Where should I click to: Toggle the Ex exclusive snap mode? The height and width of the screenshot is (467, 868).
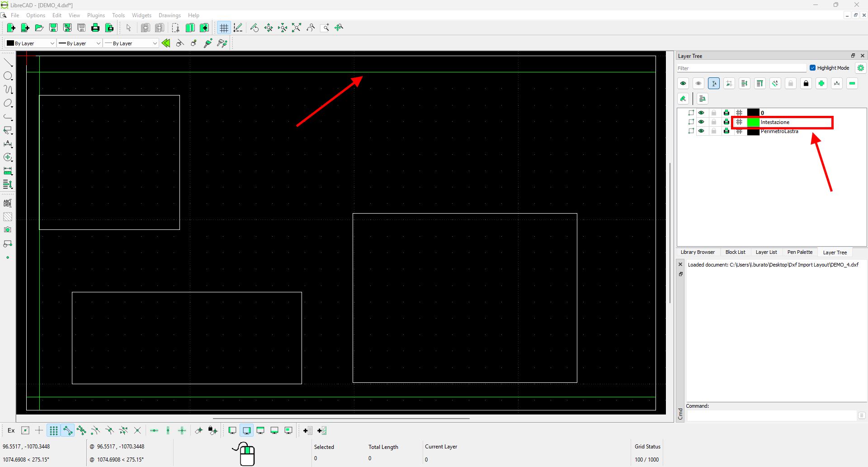(x=11, y=431)
